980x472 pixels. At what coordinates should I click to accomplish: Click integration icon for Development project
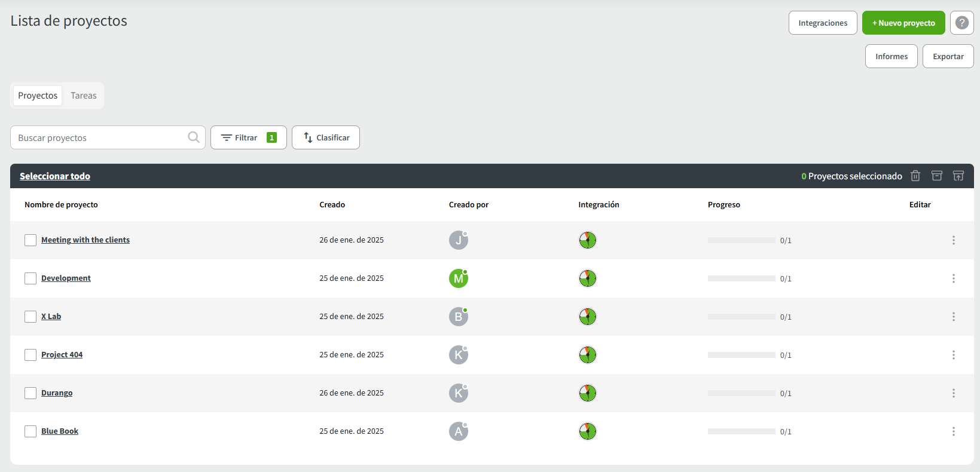click(x=587, y=278)
